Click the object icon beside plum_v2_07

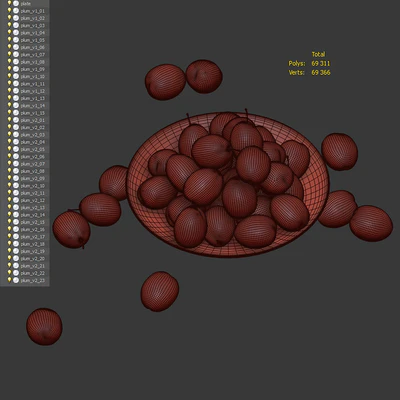tap(16, 164)
